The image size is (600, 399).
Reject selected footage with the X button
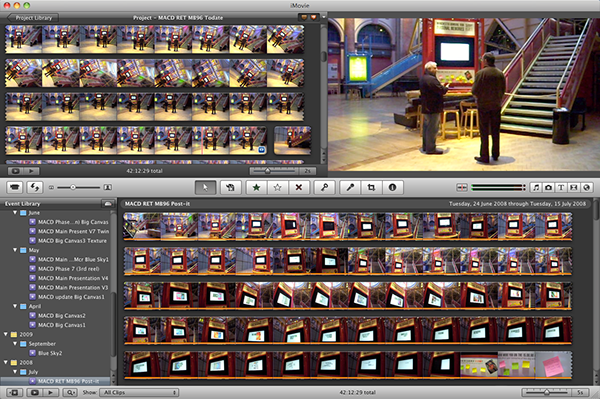tap(299, 187)
